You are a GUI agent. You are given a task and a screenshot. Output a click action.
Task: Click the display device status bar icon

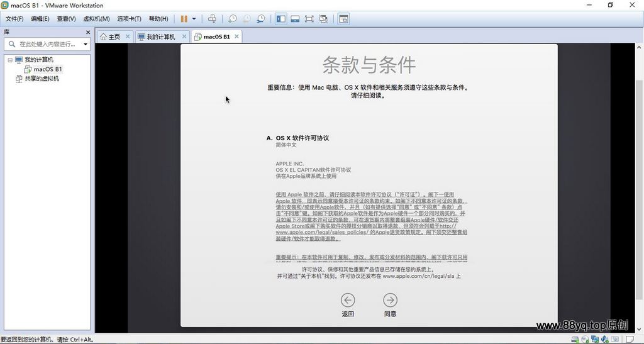[614, 340]
